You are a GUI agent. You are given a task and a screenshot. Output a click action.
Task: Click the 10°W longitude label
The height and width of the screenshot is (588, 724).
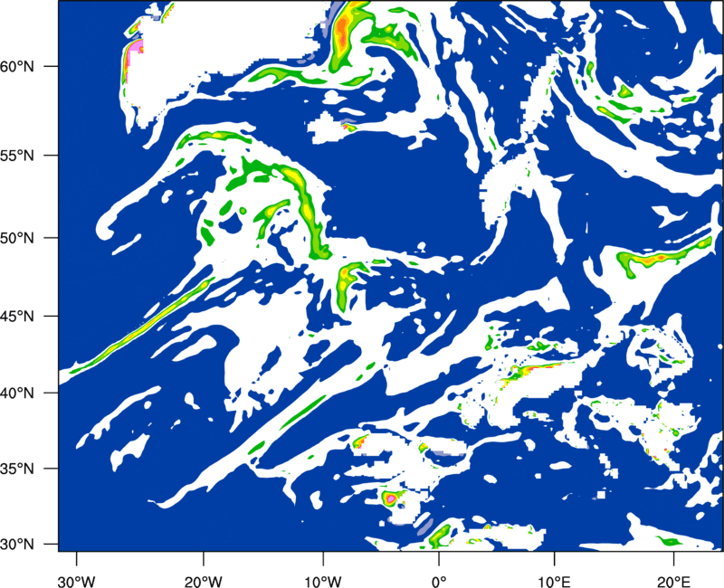click(322, 582)
